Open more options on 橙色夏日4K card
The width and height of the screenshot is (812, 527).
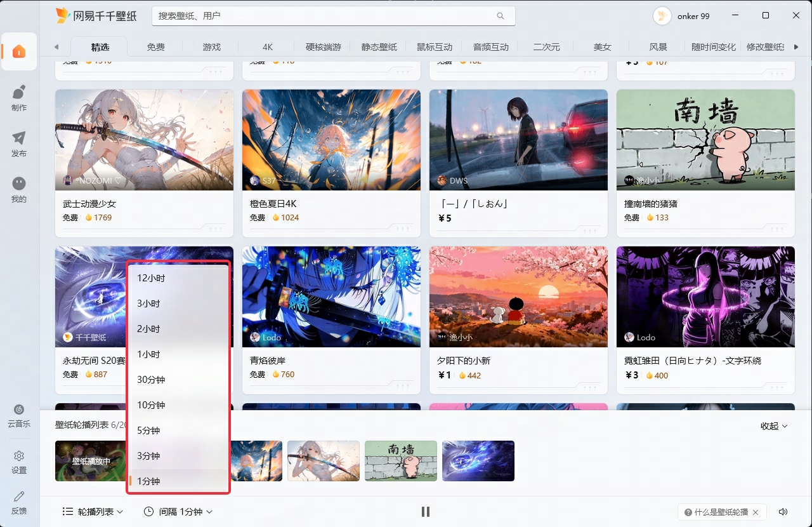click(x=403, y=228)
